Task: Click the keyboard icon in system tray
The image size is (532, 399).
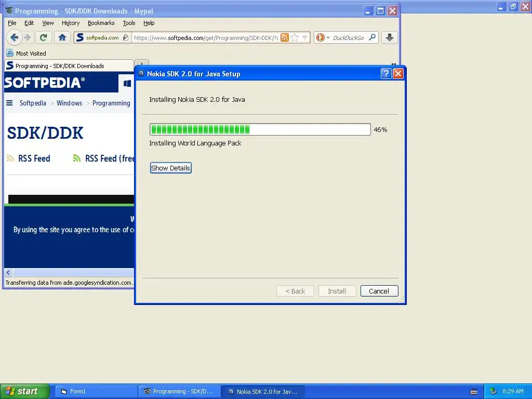Action: click(x=474, y=392)
